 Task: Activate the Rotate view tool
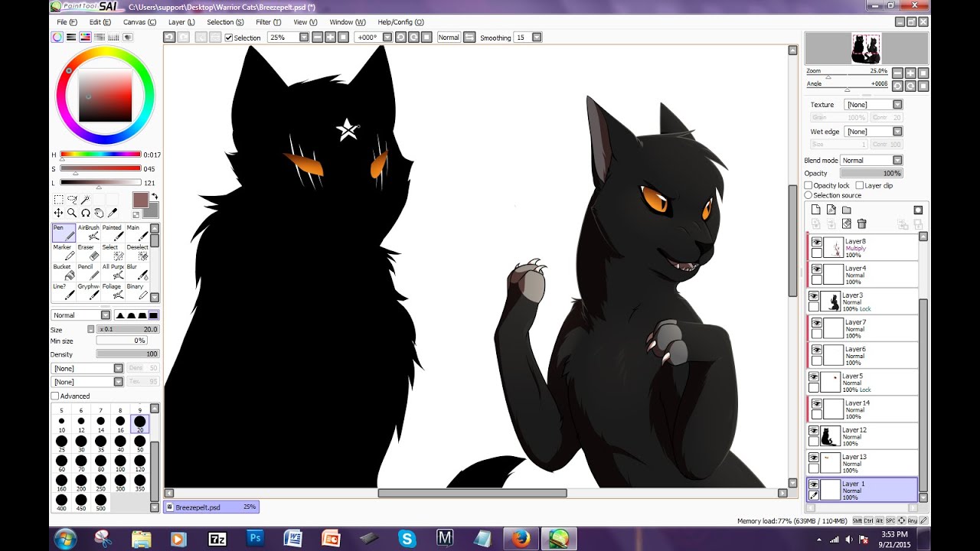(x=86, y=213)
